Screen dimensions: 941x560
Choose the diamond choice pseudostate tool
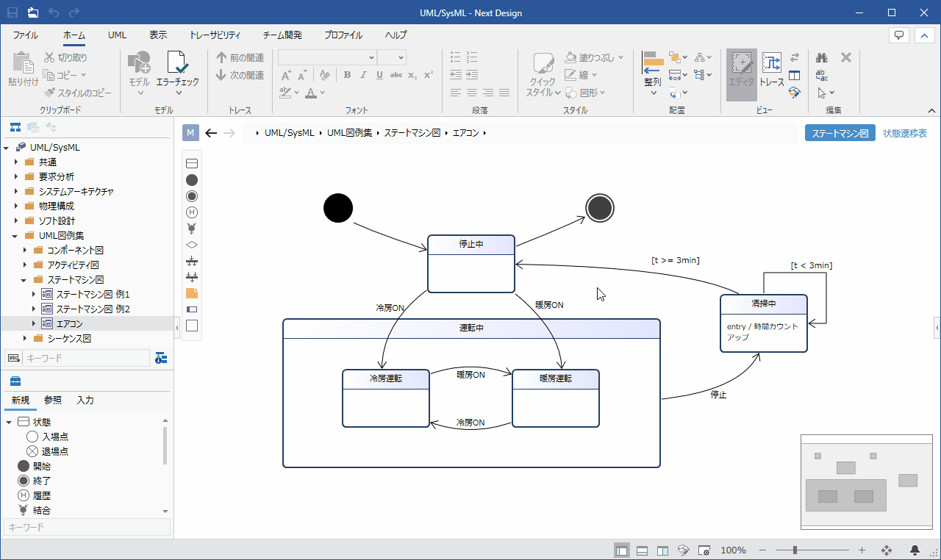[192, 245]
